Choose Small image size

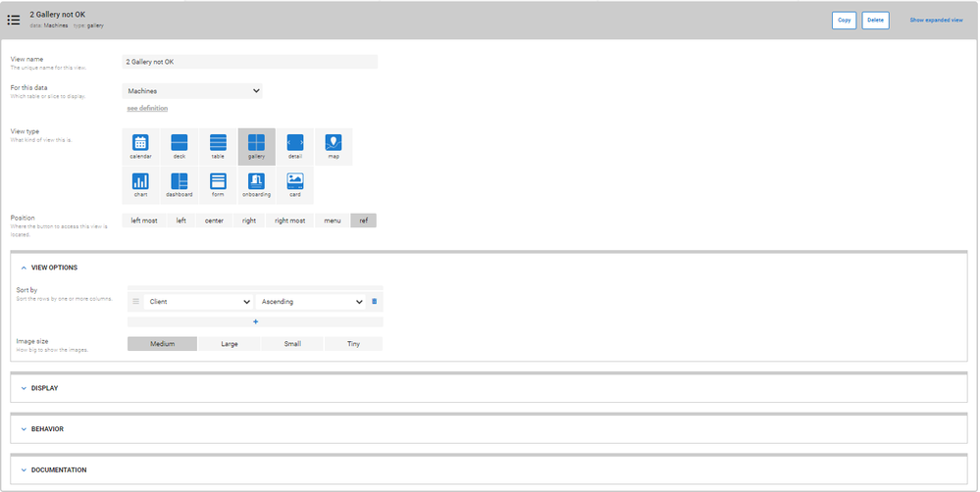pos(292,344)
